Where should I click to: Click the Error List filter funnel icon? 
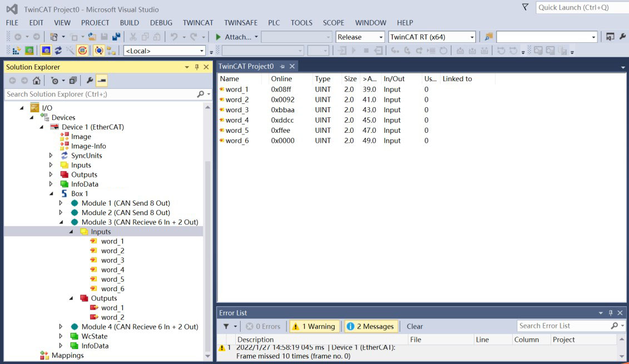tap(226, 326)
